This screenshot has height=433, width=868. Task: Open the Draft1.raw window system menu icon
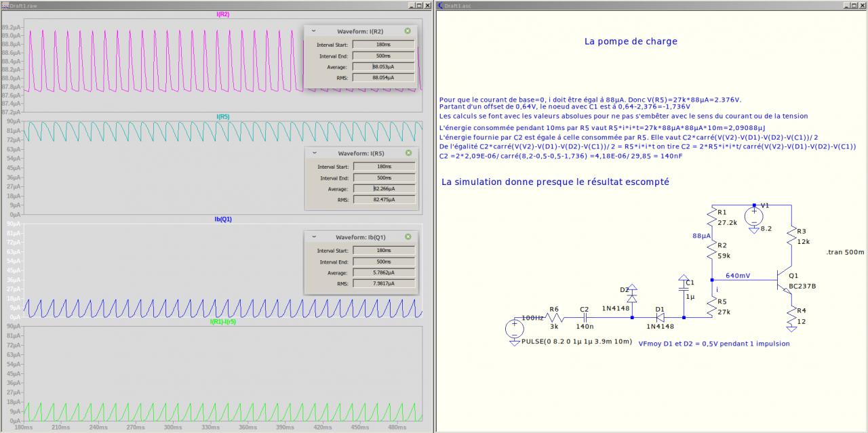click(5, 5)
